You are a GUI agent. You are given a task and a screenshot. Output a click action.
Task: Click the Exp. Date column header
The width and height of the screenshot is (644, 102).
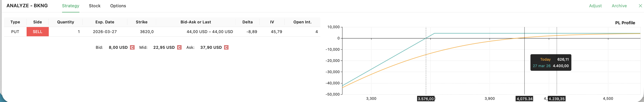click(105, 22)
